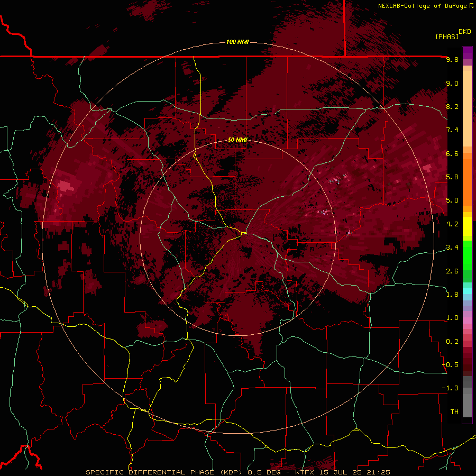Click the 9.0 legend value
The height and width of the screenshot is (476, 476).
click(452, 83)
